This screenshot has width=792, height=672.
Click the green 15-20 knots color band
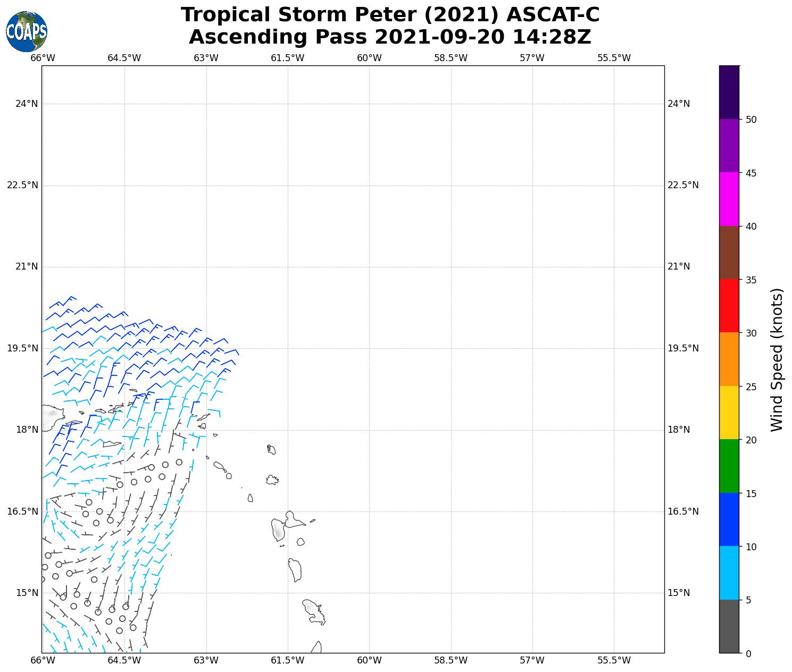(729, 466)
